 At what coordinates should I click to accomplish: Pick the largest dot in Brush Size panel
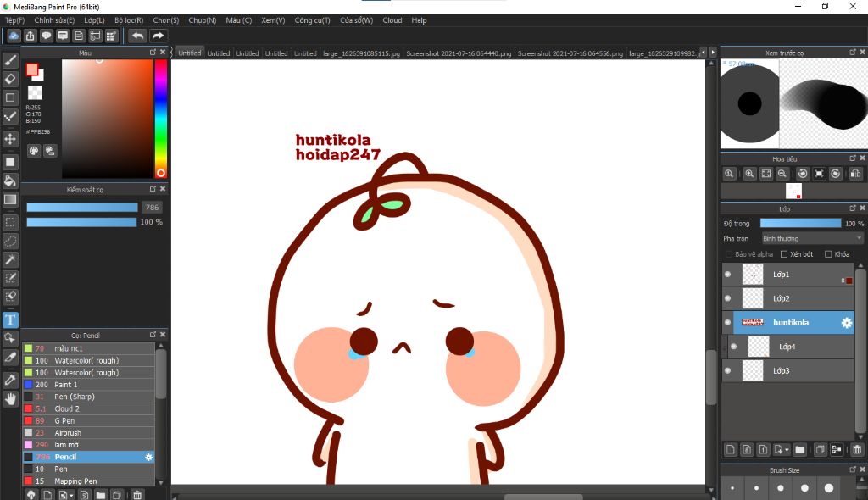click(829, 488)
